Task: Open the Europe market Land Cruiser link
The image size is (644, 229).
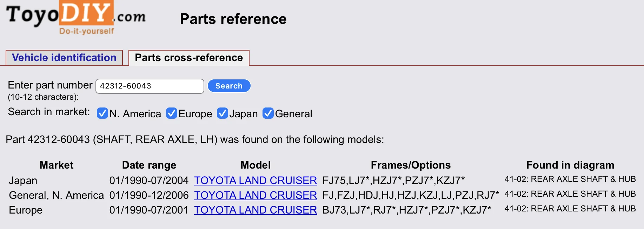Action: (255, 210)
